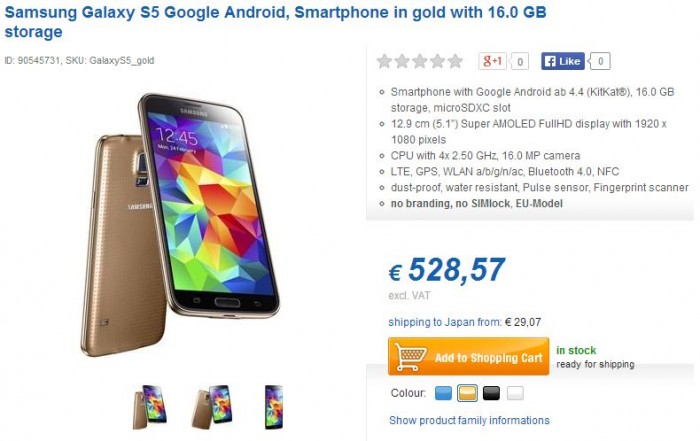The height and width of the screenshot is (441, 700).
Task: Select the blue colour swatch
Action: click(443, 393)
